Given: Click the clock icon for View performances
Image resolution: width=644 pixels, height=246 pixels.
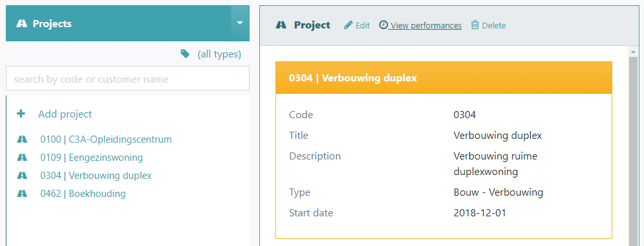Looking at the screenshot, I should pos(383,25).
